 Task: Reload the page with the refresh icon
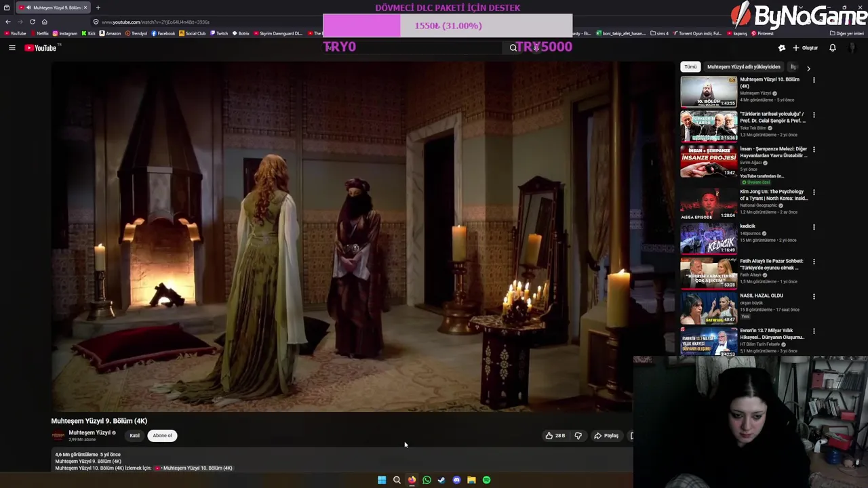click(x=32, y=22)
